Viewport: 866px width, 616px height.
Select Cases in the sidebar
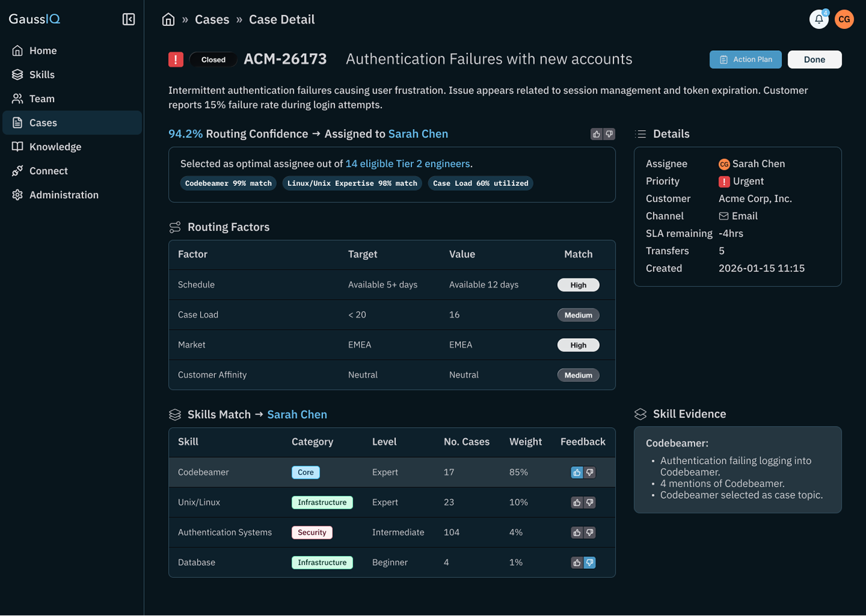click(72, 123)
